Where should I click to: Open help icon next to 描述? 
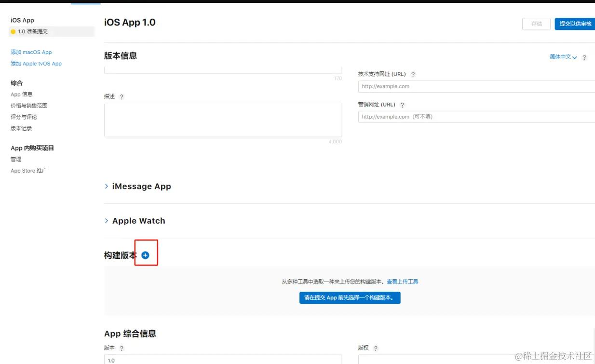tap(122, 97)
